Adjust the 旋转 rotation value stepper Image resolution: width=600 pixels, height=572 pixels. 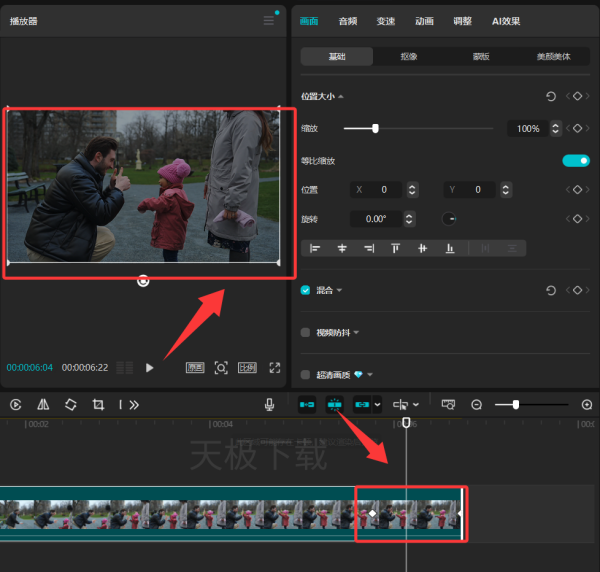click(x=409, y=219)
